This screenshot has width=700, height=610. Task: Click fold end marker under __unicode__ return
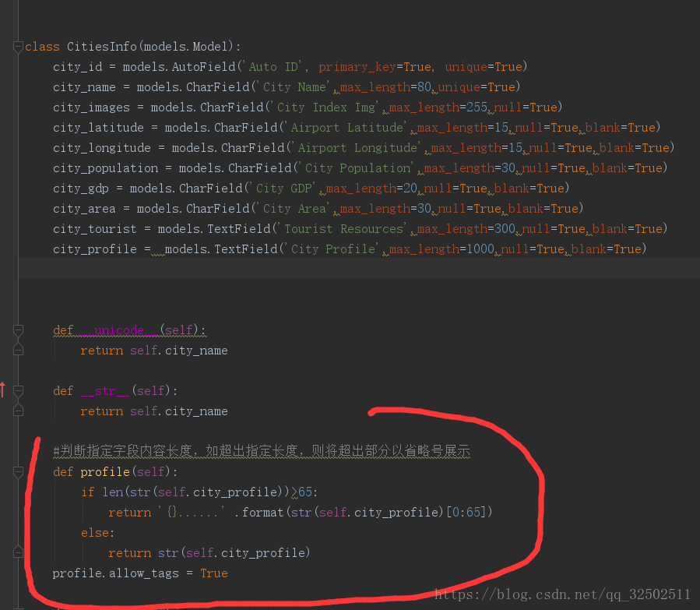pyautogui.click(x=18, y=350)
